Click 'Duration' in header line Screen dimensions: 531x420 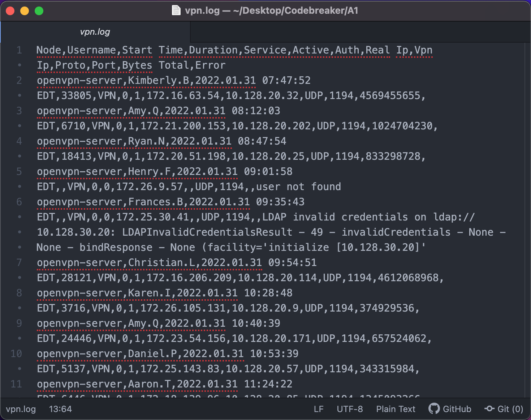click(x=213, y=50)
